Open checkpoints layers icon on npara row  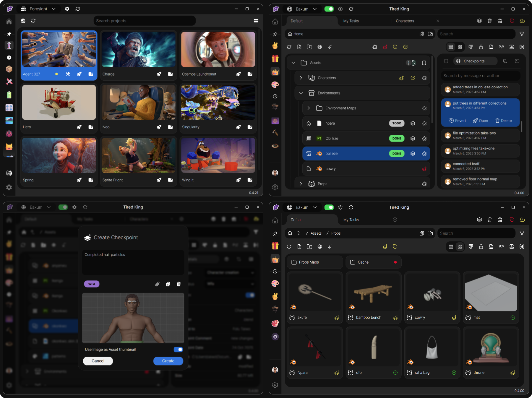(413, 124)
